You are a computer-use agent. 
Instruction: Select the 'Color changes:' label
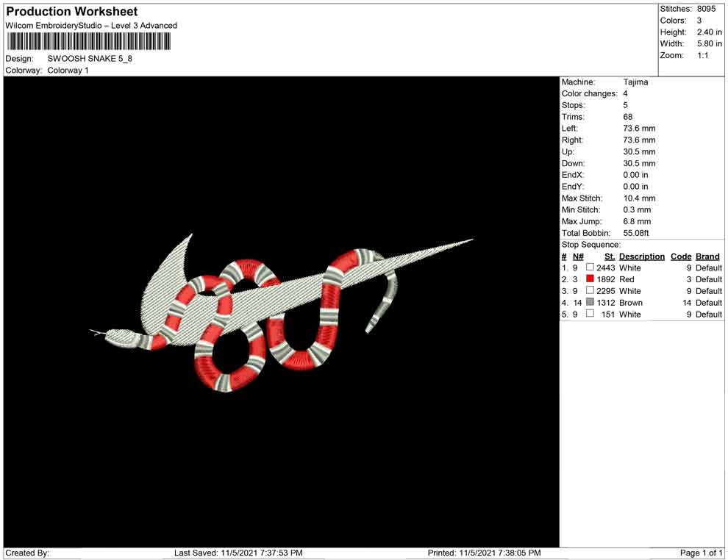[589, 93]
